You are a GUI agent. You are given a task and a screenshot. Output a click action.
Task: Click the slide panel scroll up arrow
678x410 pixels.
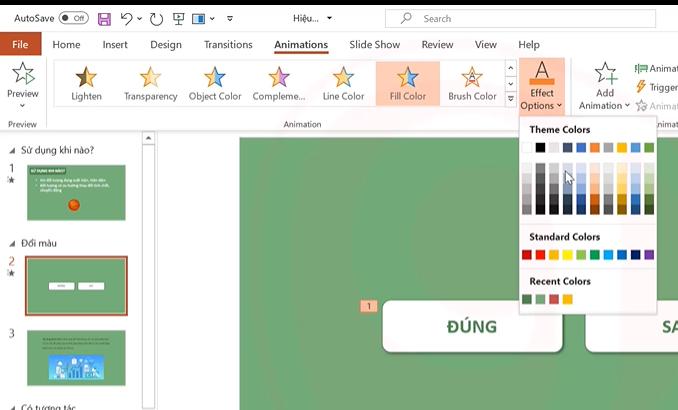coord(148,138)
